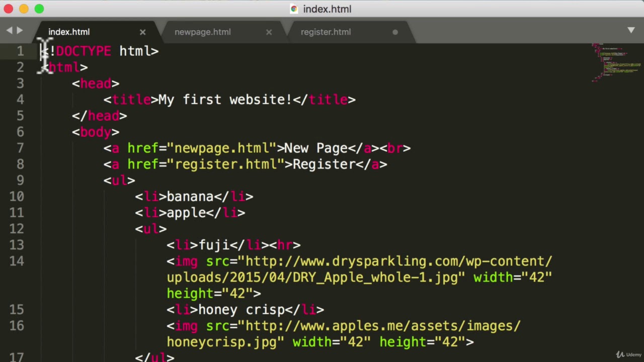Click the opening body tag
This screenshot has width=644, height=362.
(96, 132)
